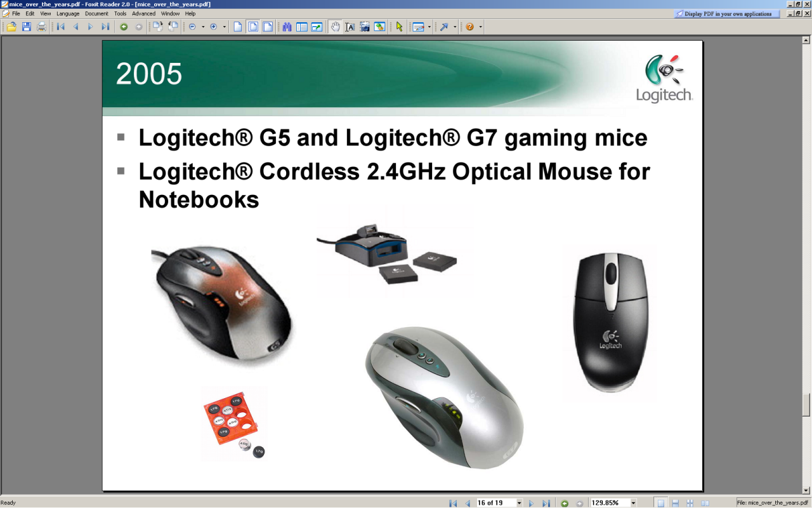The height and width of the screenshot is (508, 812).
Task: Go to previous page via top toolbar
Action: pos(75,27)
